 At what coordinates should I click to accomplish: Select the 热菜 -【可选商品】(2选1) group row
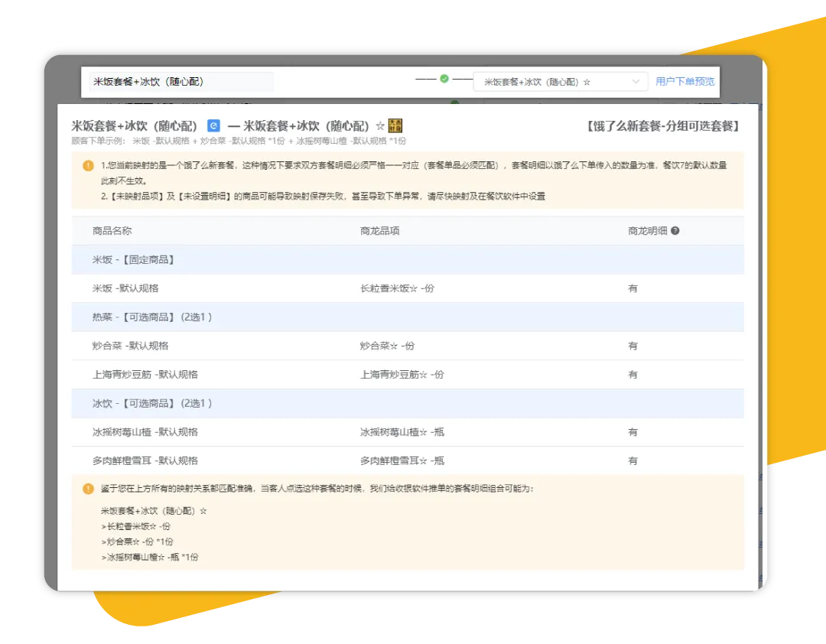407,317
